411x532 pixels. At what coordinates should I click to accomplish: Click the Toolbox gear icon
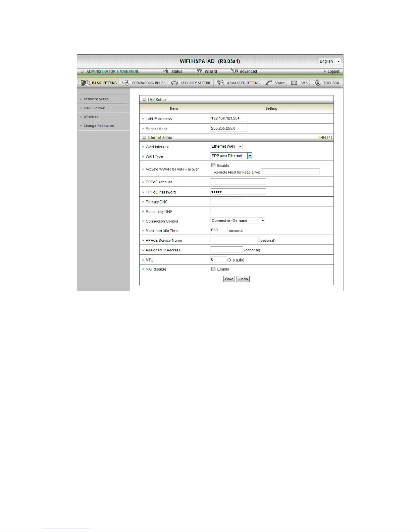pos(317,83)
